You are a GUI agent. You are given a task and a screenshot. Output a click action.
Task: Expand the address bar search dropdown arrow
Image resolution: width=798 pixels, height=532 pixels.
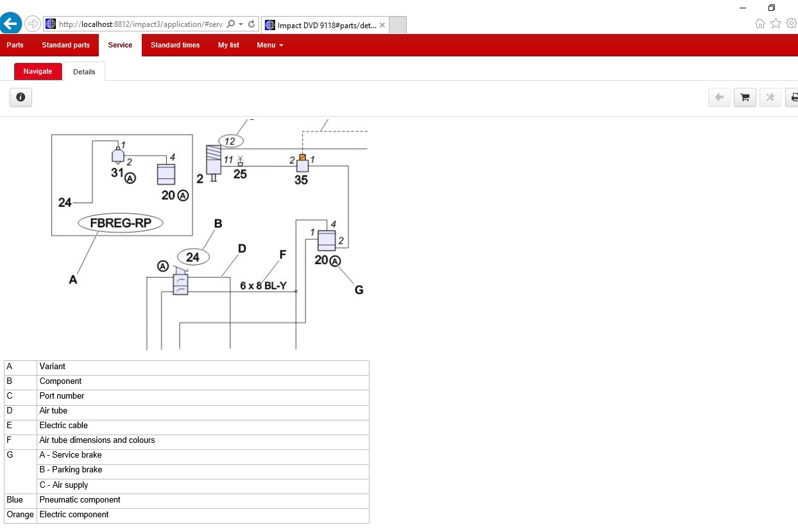coord(241,24)
